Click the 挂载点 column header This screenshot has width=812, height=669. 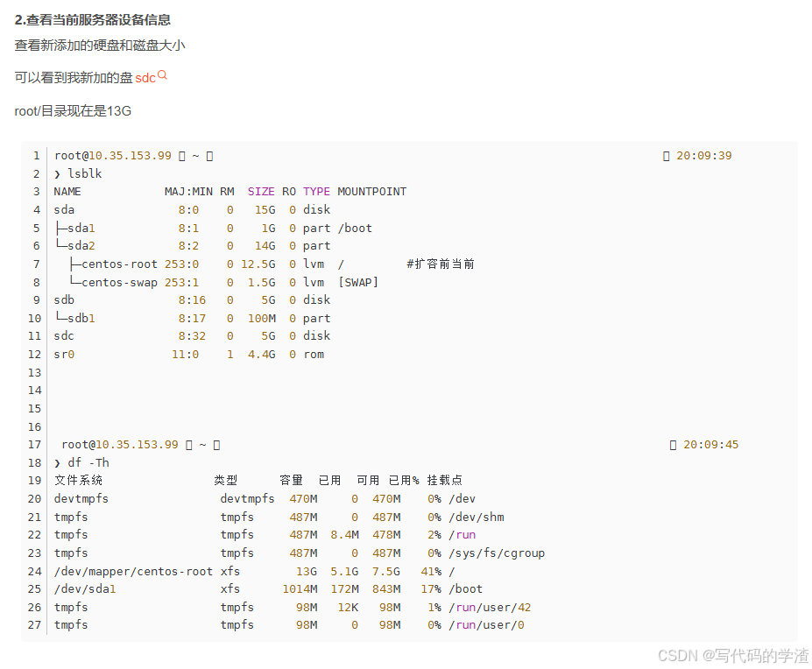[x=445, y=481]
